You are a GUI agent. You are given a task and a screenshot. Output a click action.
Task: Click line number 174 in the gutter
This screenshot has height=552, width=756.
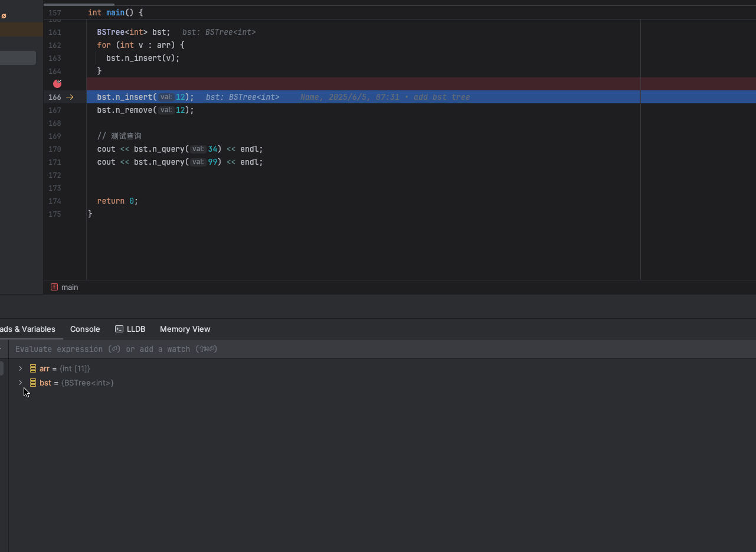point(55,201)
